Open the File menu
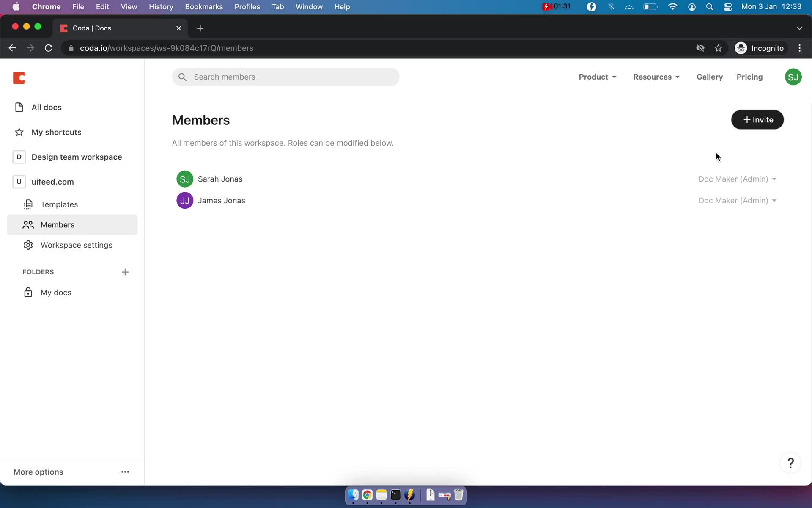This screenshot has height=508, width=812. click(x=78, y=7)
